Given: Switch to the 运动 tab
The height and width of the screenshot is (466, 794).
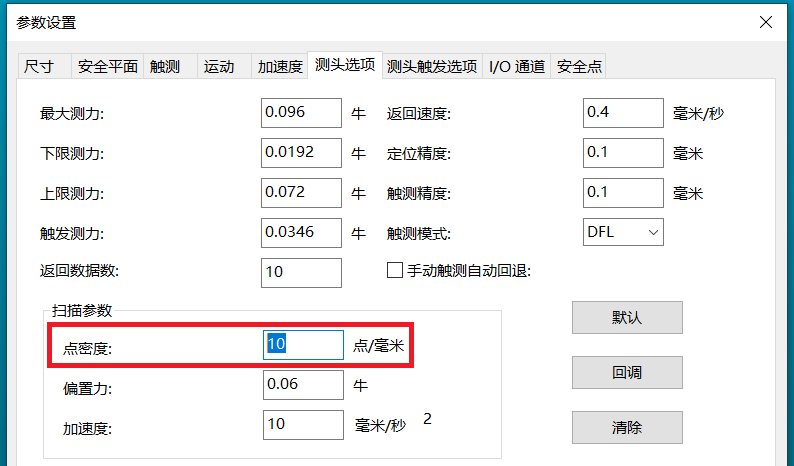Looking at the screenshot, I should (x=219, y=67).
